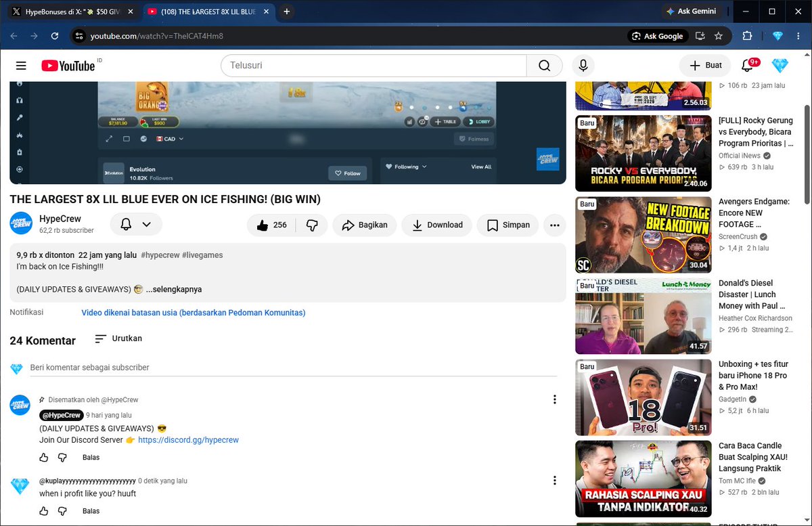812x526 pixels.
Task: Expand description with ...selengkapnya
Action: pyautogui.click(x=174, y=289)
